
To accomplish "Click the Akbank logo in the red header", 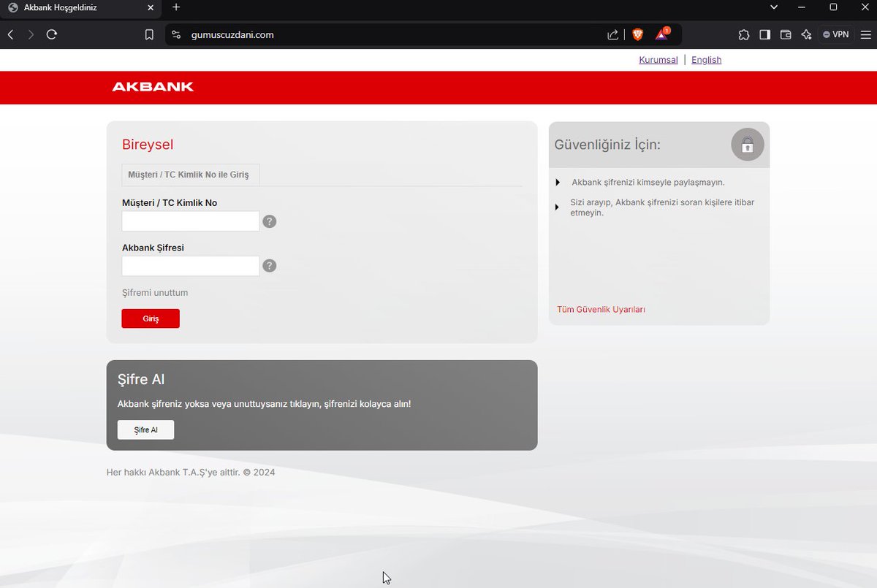I will coord(153,87).
